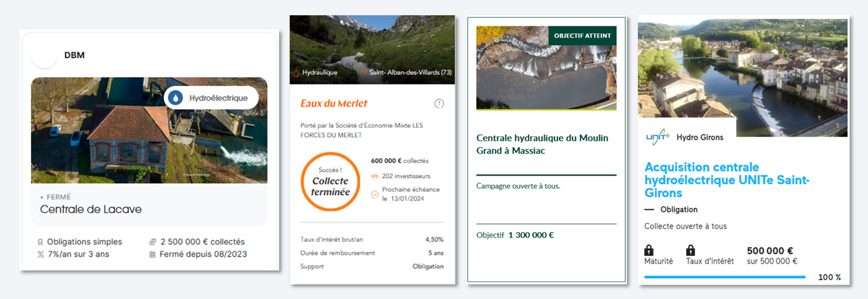868x299 pixels.
Task: Click 'Collecte ouverte à tous' text
Action: tap(685, 226)
